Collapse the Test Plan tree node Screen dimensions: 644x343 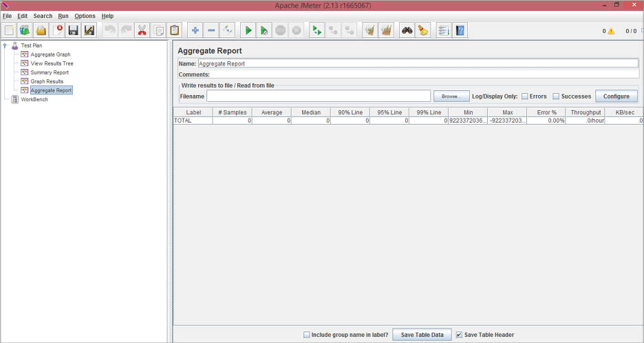pos(6,45)
